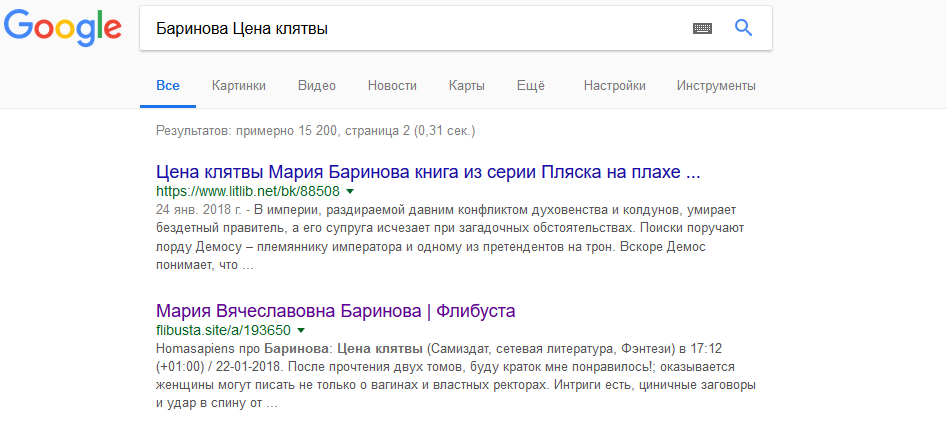Viewport: 947px width, 422px height.
Task: Click the Google logo
Action: coord(62,30)
